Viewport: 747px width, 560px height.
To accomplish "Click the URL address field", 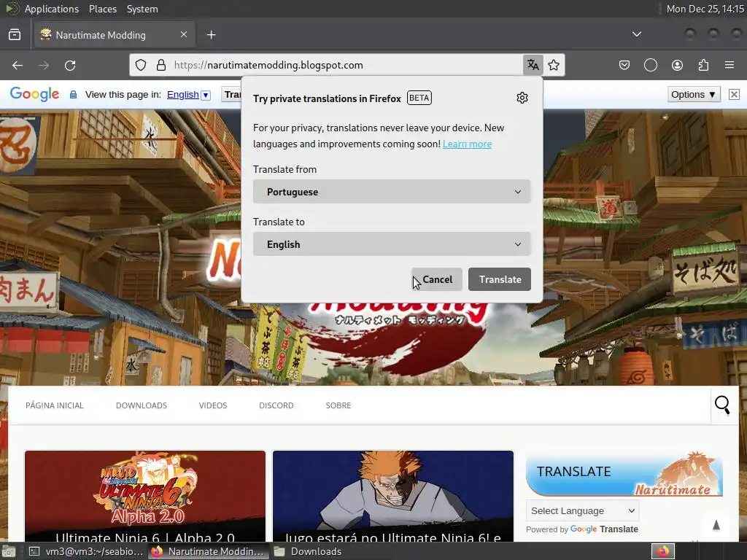I will tap(347, 65).
